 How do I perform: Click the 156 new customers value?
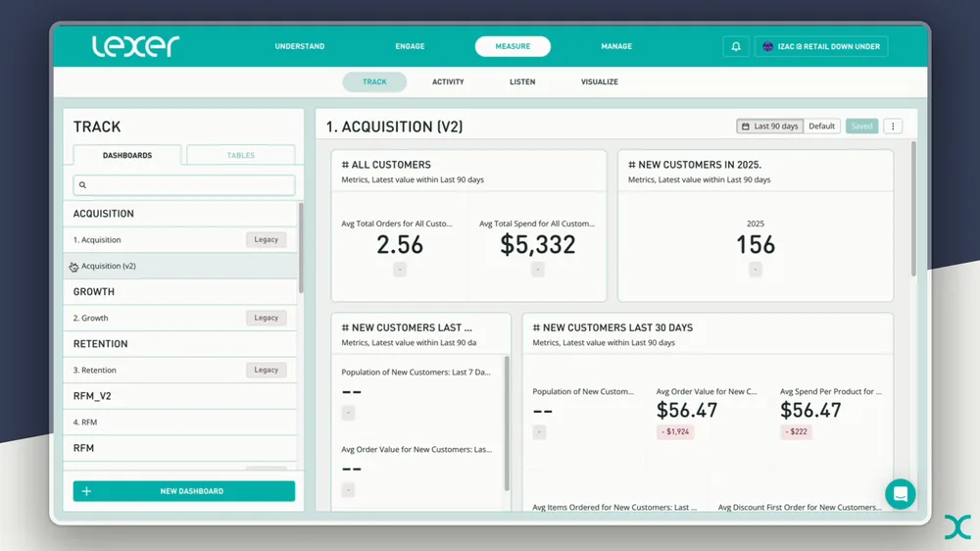point(756,244)
